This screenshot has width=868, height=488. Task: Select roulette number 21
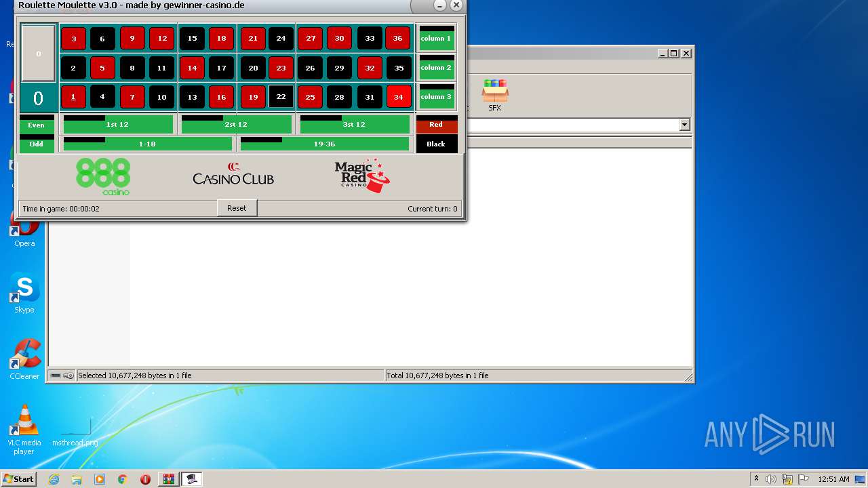tap(253, 39)
